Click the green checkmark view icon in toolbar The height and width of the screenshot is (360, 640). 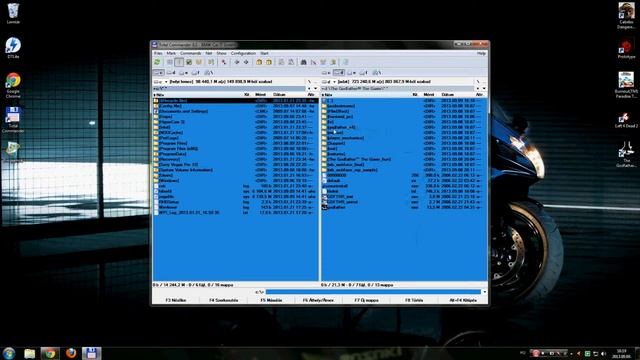189,62
